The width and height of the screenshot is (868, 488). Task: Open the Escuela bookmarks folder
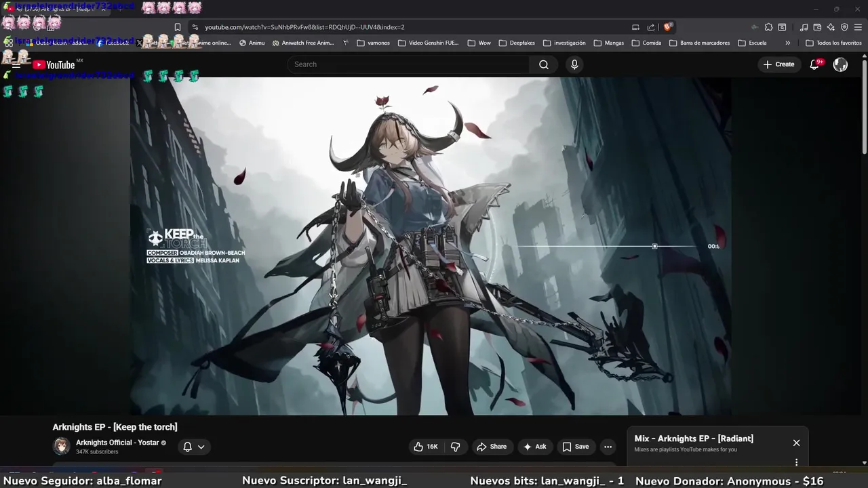coord(752,43)
